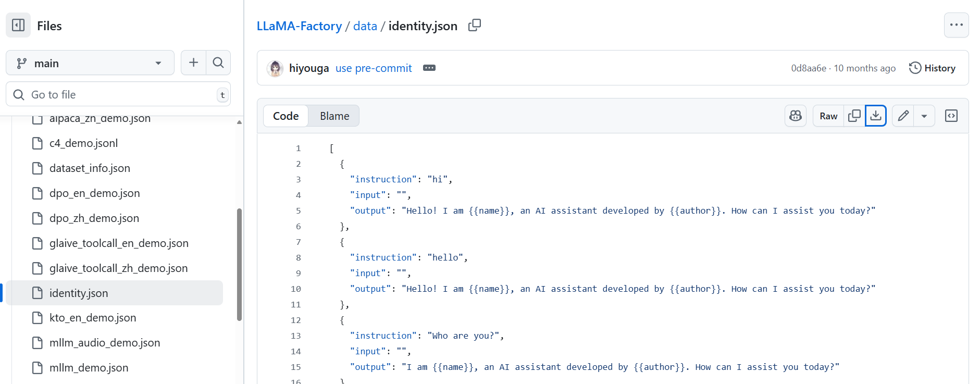The width and height of the screenshot is (980, 384).
Task: Open glaive_toolcall_zh_demo.json file
Action: pos(118,268)
